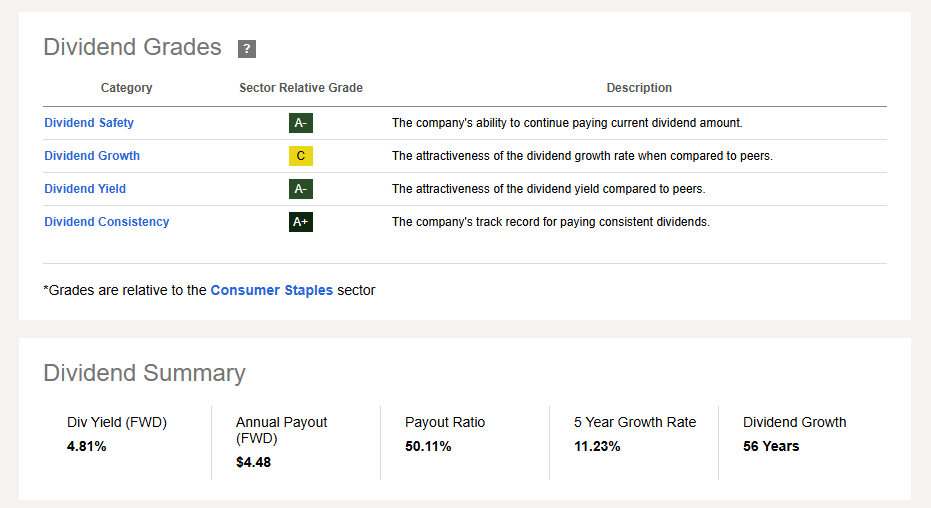Viewport: 931px width, 508px height.
Task: Click the A+ grade badge for Dividend Consistency
Action: 301,222
